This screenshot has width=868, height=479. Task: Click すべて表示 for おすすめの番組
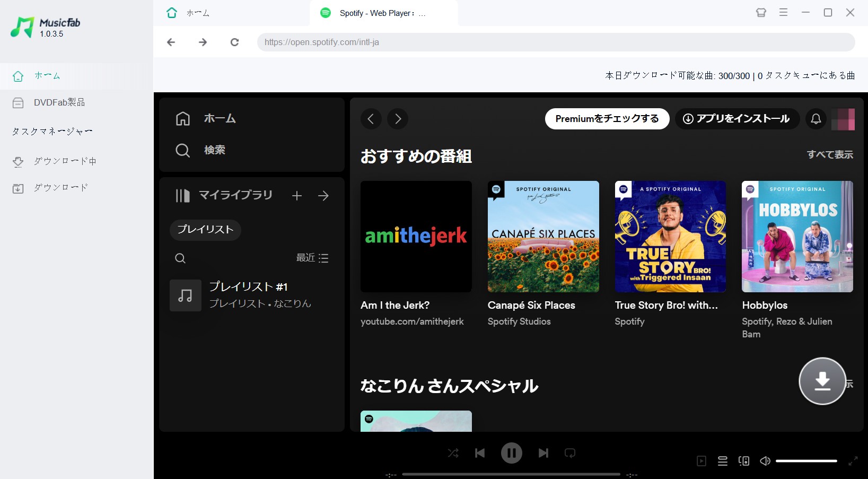click(x=830, y=154)
